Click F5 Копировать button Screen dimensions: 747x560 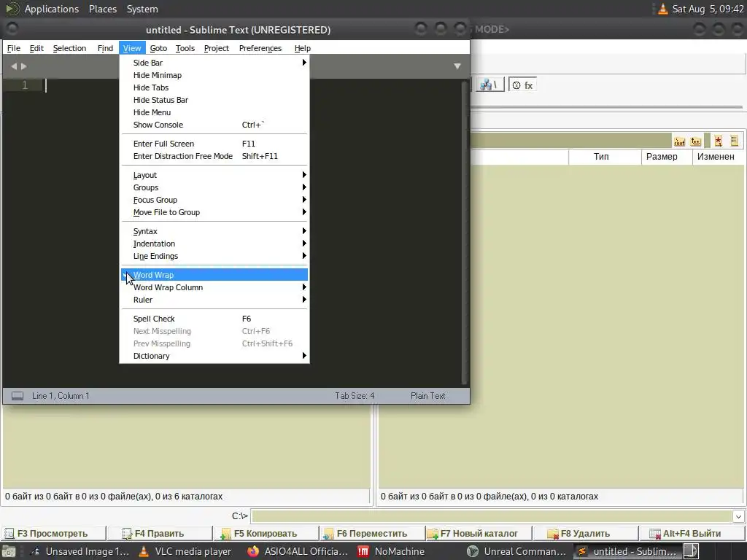click(x=266, y=533)
